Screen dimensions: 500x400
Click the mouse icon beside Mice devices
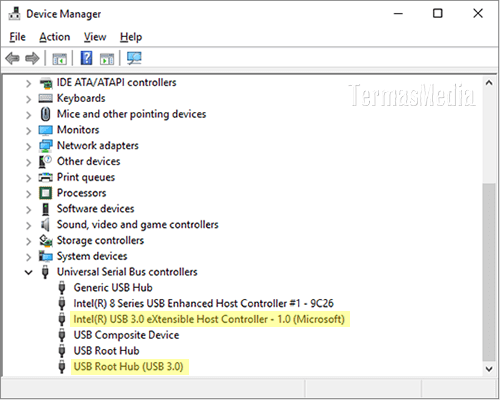[x=46, y=114]
